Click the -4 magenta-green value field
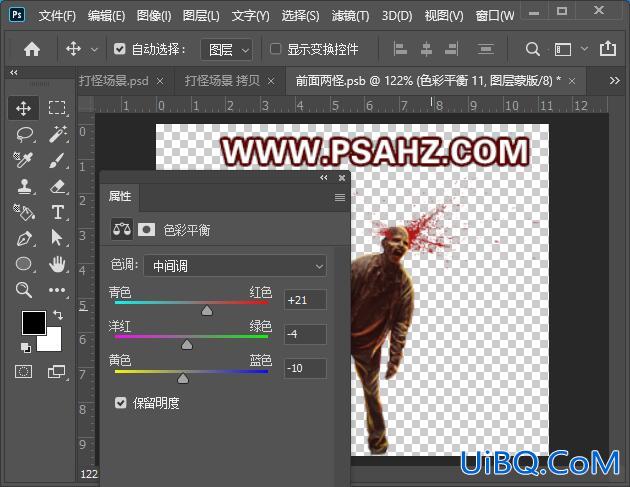 pyautogui.click(x=305, y=334)
